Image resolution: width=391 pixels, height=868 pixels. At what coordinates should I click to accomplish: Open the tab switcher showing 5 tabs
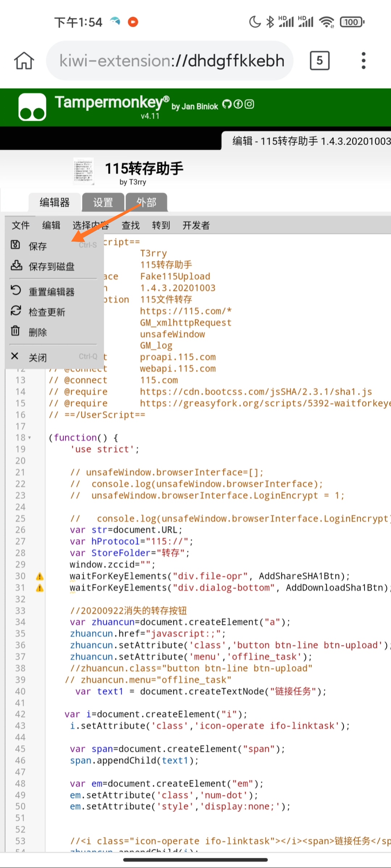pos(320,60)
